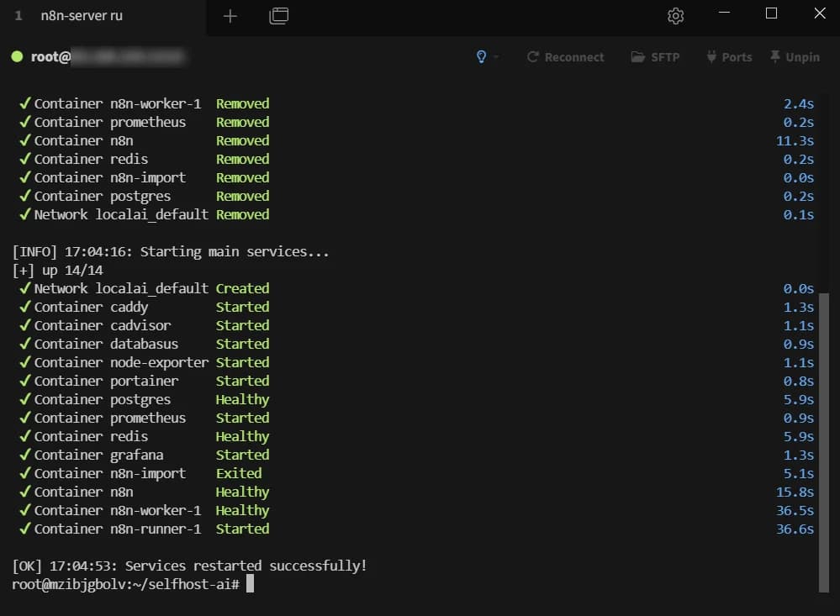Click the terminal prompt cursor
The image size is (840, 616).
pyautogui.click(x=251, y=584)
